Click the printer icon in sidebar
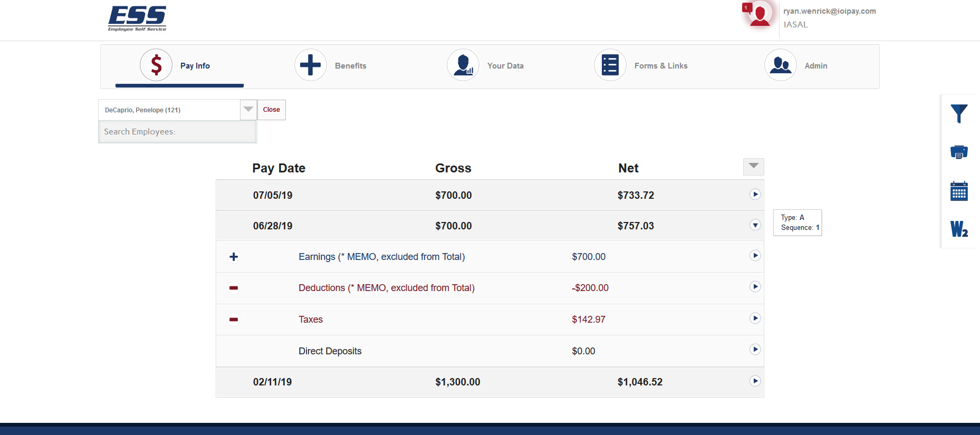980x435 pixels. (958, 152)
